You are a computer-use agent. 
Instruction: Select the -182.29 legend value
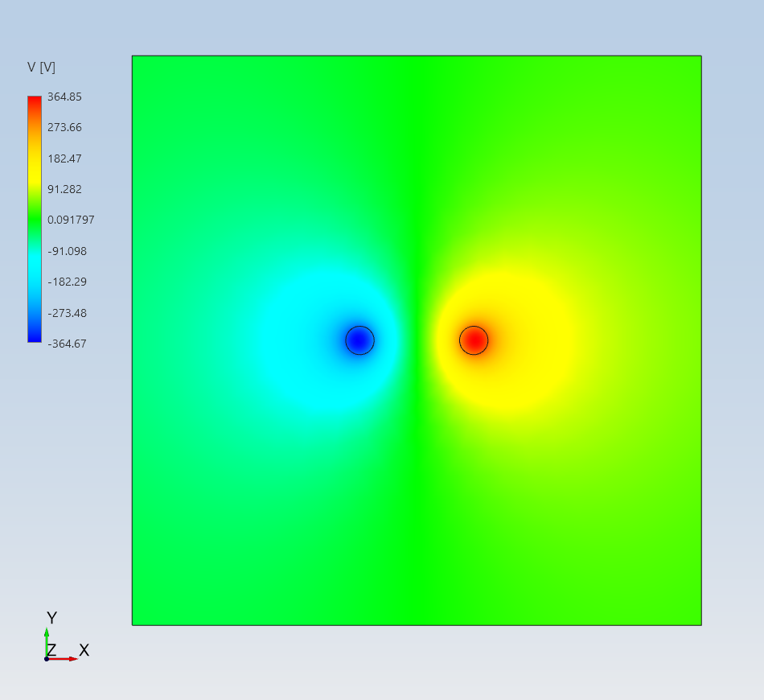(x=67, y=282)
